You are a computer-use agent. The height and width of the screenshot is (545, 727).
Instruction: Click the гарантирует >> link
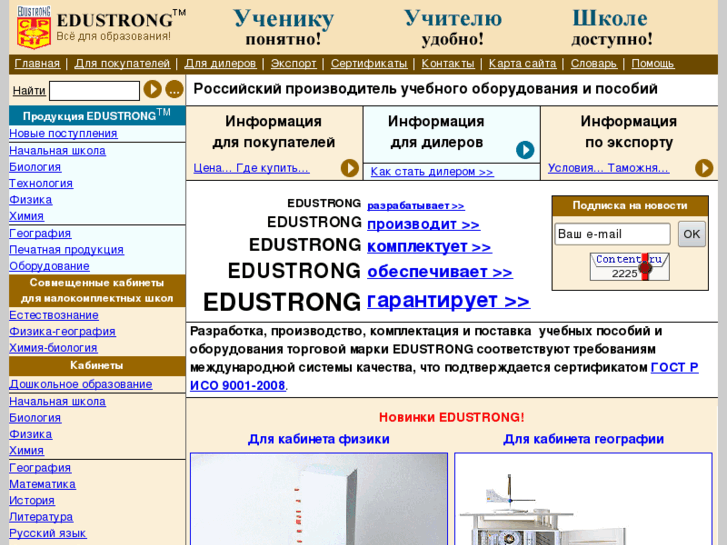point(448,301)
